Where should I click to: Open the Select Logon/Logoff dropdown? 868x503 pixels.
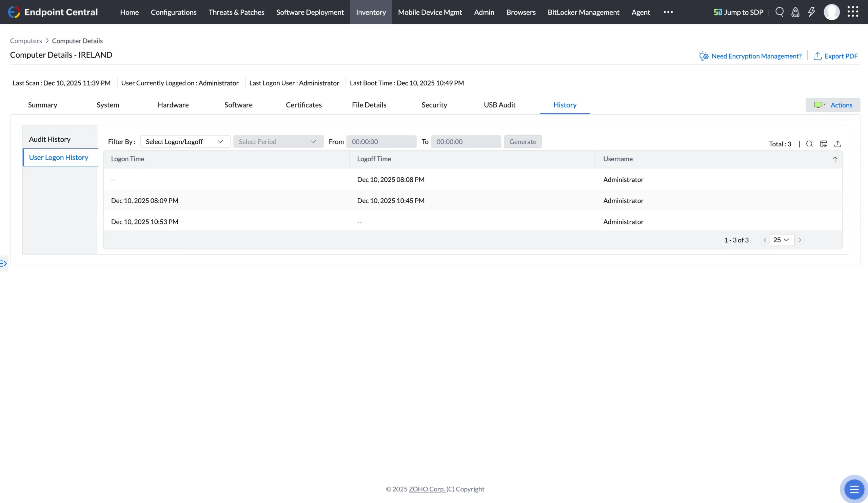185,141
